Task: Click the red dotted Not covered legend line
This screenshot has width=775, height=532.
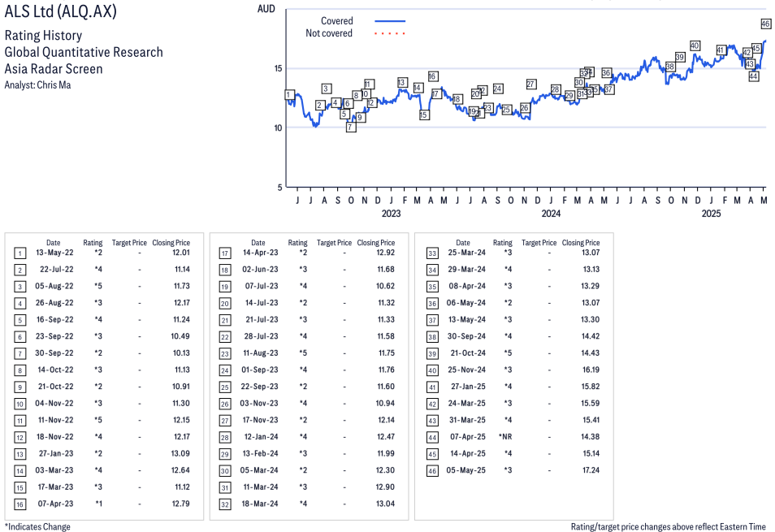Action: 390,33
